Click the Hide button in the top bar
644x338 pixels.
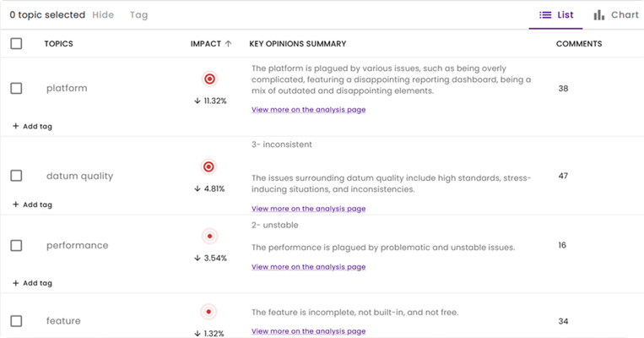[103, 15]
